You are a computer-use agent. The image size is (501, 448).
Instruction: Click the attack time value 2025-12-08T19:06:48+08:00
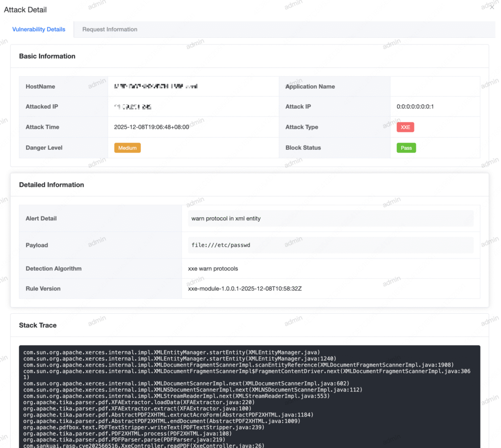click(x=151, y=127)
